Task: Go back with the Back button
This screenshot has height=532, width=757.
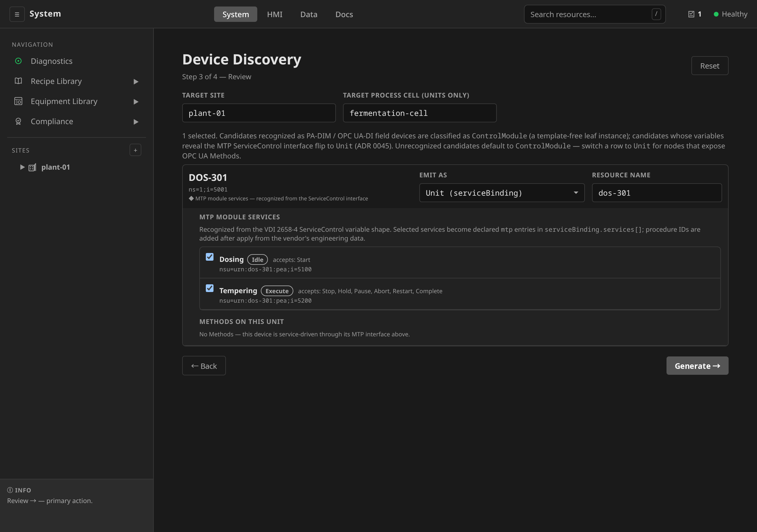Action: point(204,366)
